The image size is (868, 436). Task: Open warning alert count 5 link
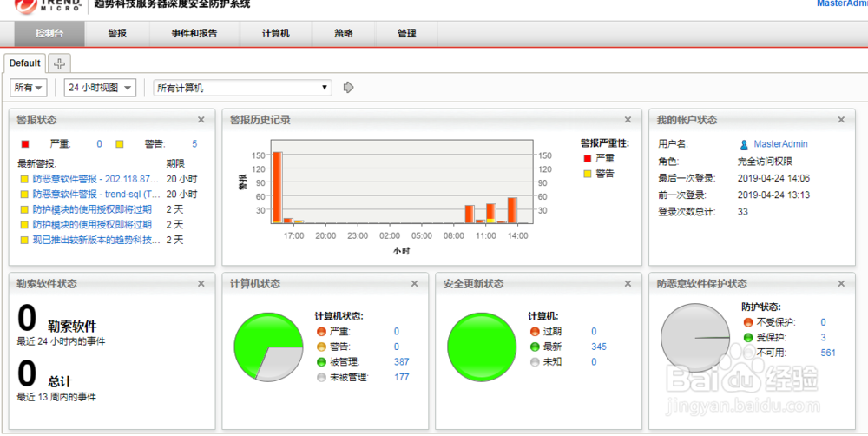click(x=194, y=144)
